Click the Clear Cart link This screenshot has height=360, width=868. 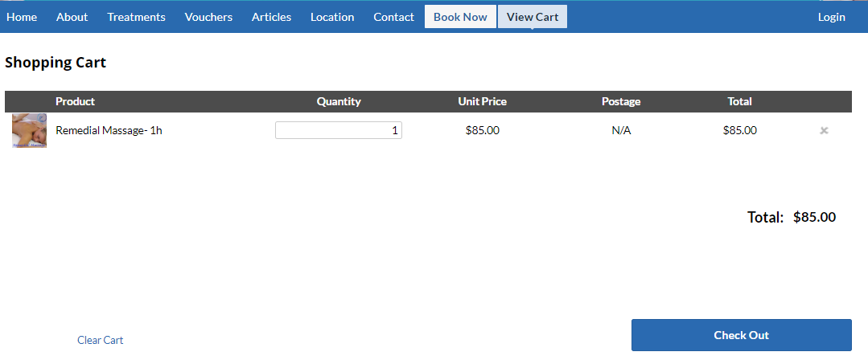coord(100,340)
